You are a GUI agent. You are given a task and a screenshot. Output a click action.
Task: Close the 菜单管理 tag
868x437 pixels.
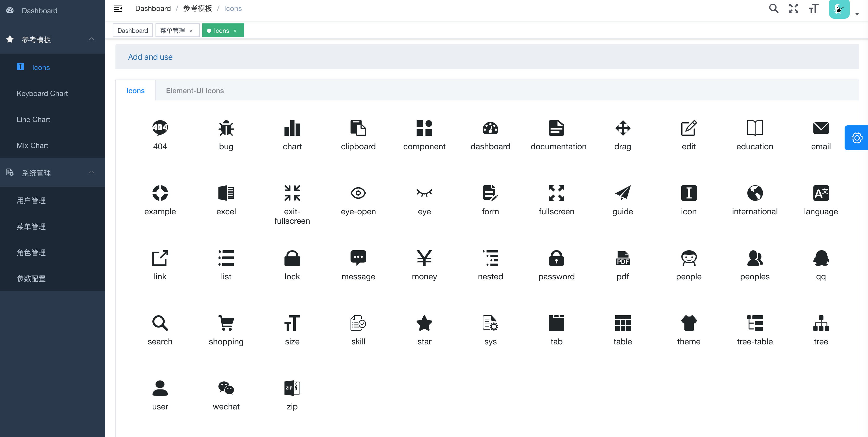coord(191,31)
